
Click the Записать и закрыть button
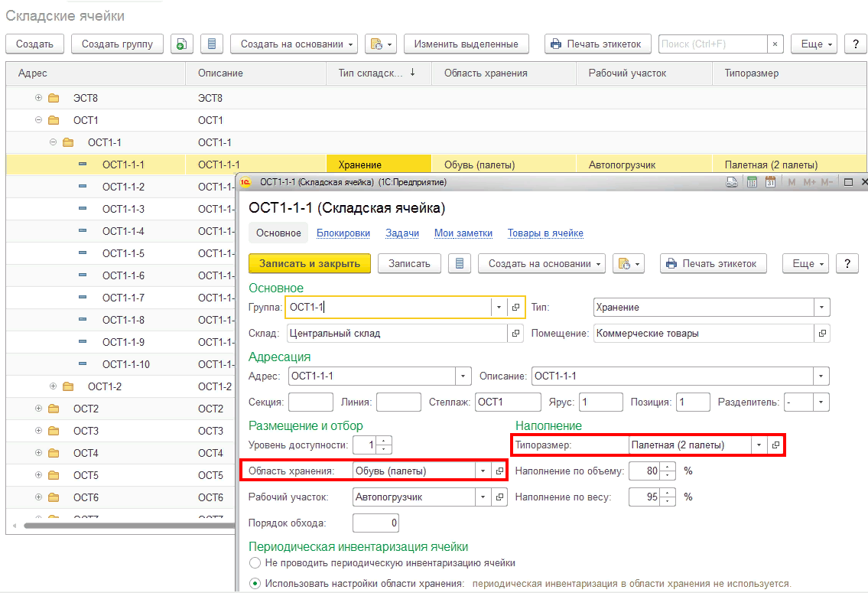[x=309, y=263]
